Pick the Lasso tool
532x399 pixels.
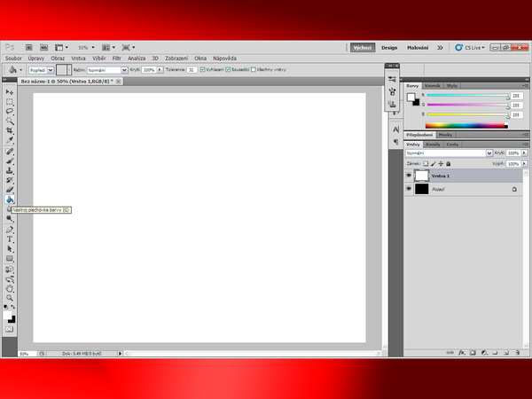(10, 111)
